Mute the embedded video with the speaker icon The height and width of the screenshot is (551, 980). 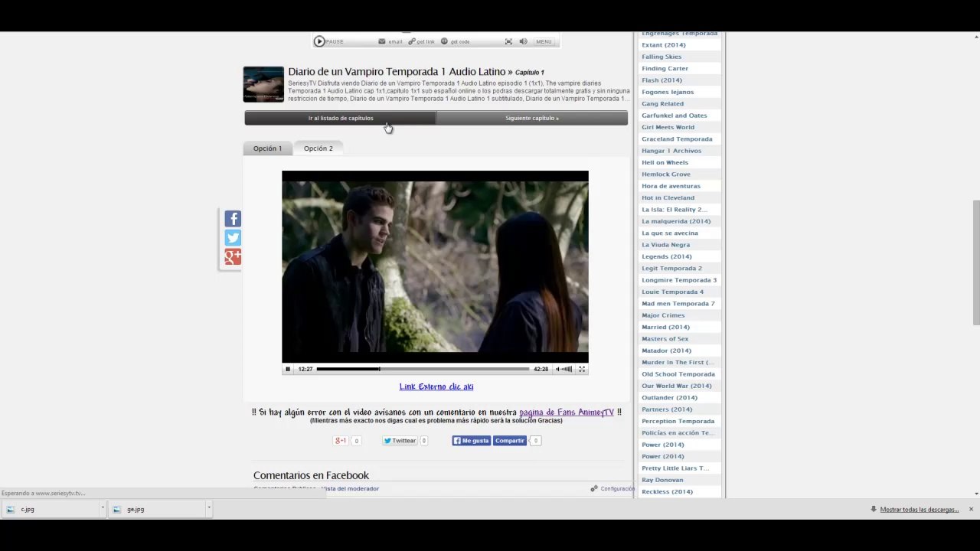tap(557, 369)
